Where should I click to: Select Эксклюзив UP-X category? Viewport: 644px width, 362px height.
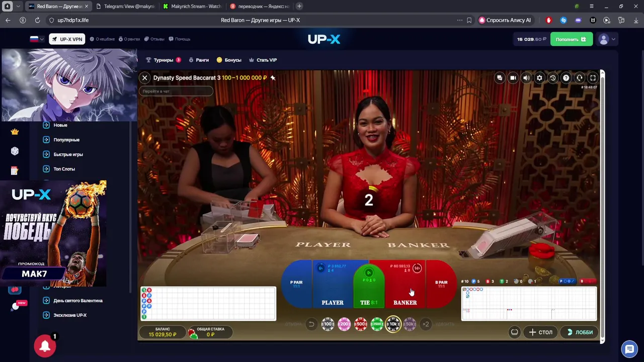point(65,315)
